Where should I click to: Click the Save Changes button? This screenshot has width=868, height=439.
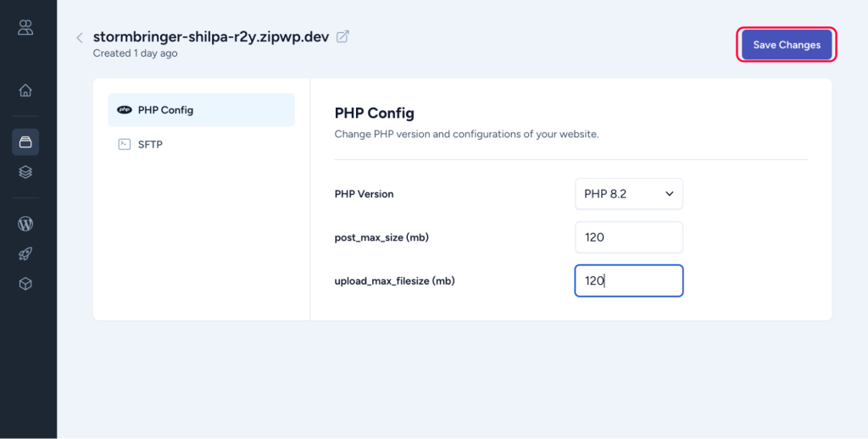click(x=787, y=45)
